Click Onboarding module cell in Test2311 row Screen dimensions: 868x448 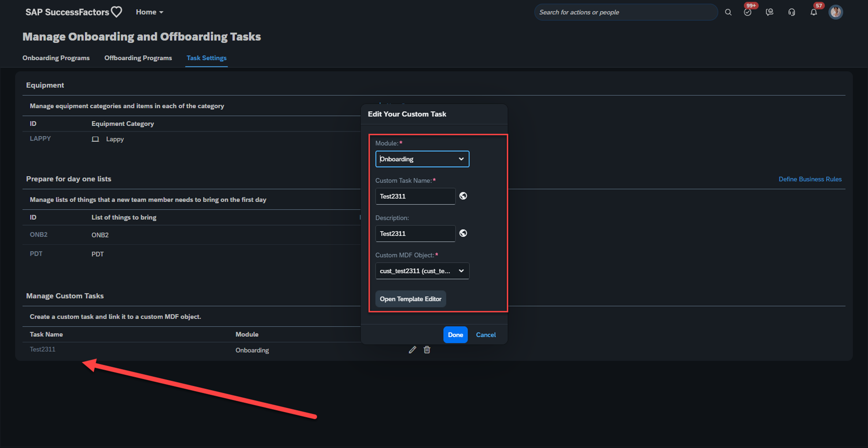252,350
